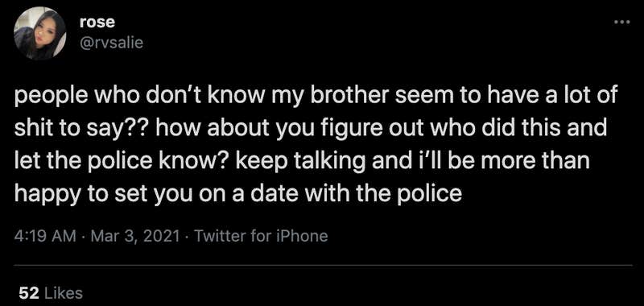Click the word Likes below the tweet
Image resolution: width=644 pixels, height=306 pixels.
click(x=63, y=293)
